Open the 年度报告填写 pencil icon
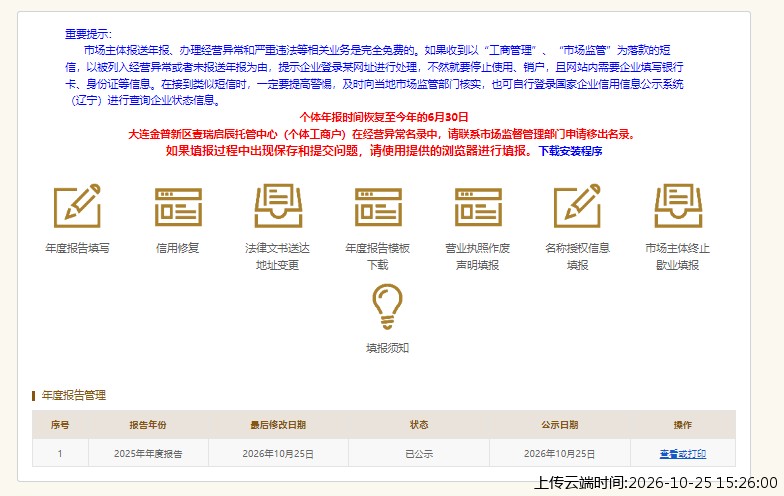The width and height of the screenshot is (784, 496). click(x=78, y=206)
